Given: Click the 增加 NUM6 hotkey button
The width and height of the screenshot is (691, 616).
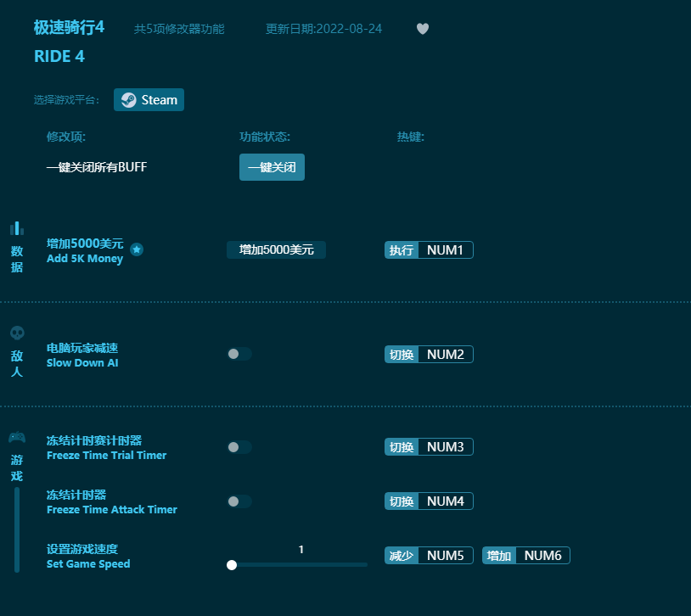Looking at the screenshot, I should pos(526,555).
